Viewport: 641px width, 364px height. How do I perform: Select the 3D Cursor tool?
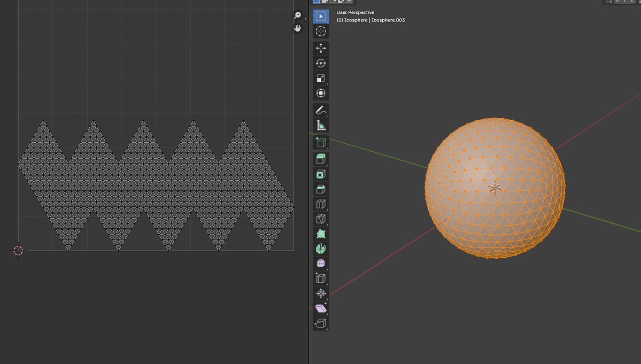321,32
